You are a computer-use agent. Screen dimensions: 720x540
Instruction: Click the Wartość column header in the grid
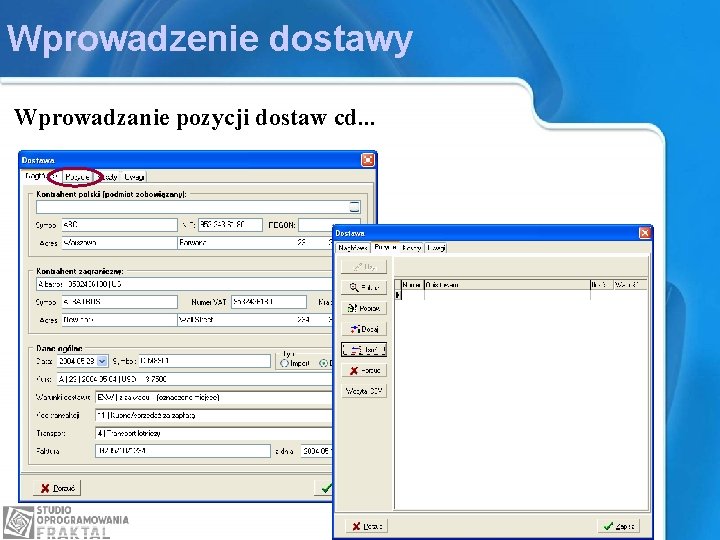pyautogui.click(x=630, y=285)
